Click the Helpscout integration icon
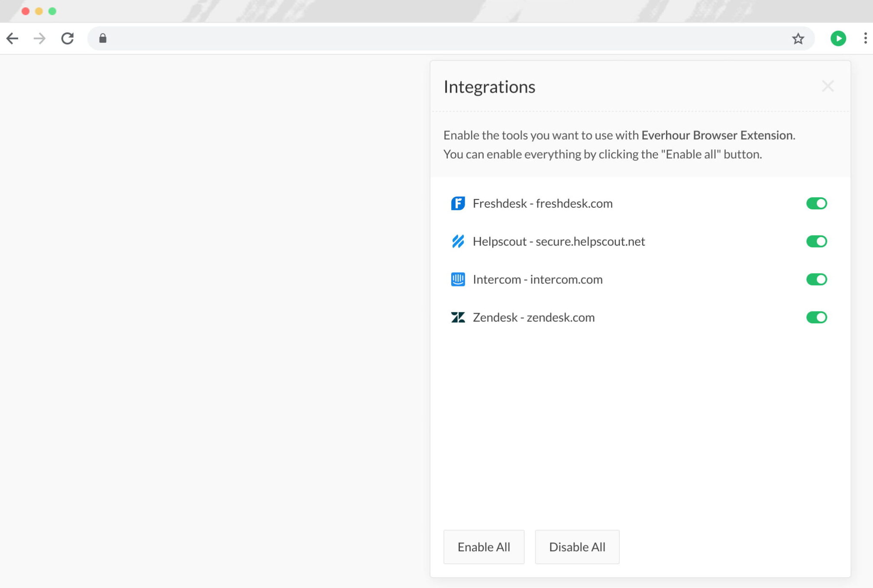Screen dimensions: 873x588 coord(458,241)
